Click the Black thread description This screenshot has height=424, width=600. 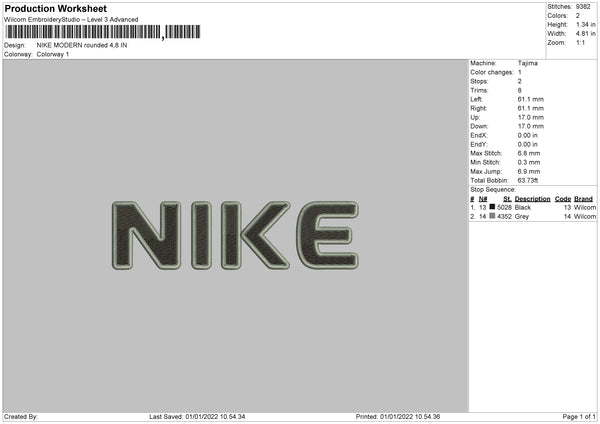coord(523,207)
